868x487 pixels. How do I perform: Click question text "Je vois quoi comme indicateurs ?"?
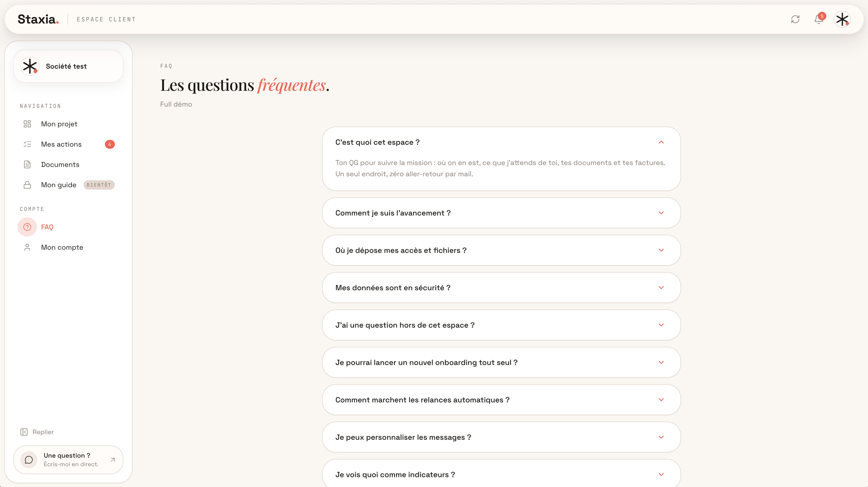pos(395,474)
